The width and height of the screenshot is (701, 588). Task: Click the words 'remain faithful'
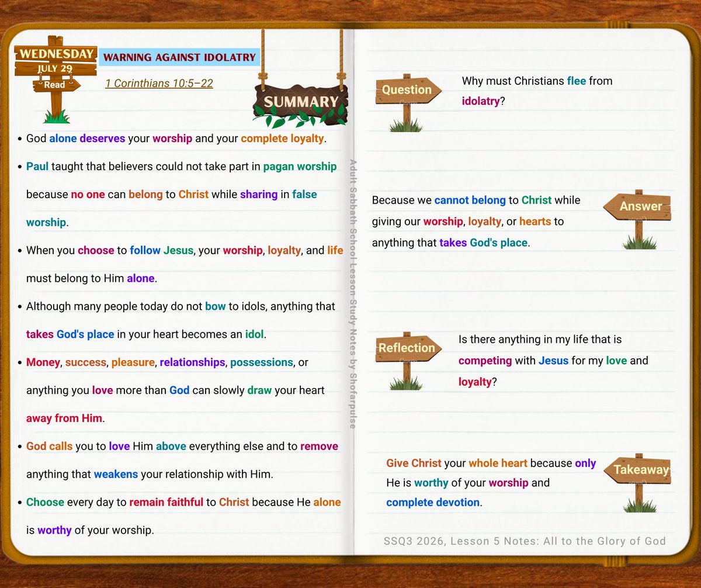[166, 502]
